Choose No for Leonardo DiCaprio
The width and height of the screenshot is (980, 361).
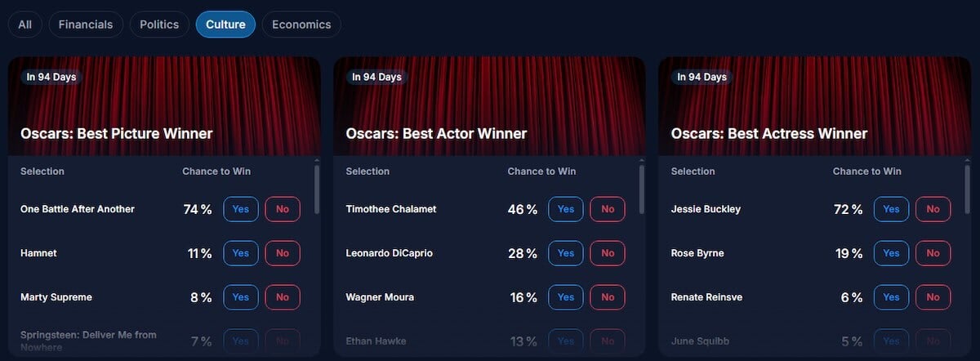[608, 253]
